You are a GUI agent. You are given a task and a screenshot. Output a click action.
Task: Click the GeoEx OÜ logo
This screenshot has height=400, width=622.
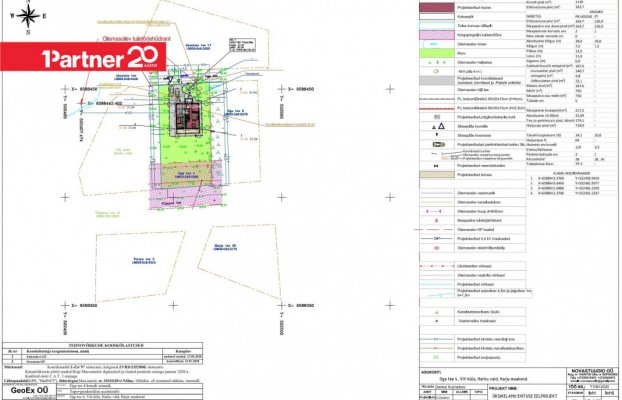29,390
